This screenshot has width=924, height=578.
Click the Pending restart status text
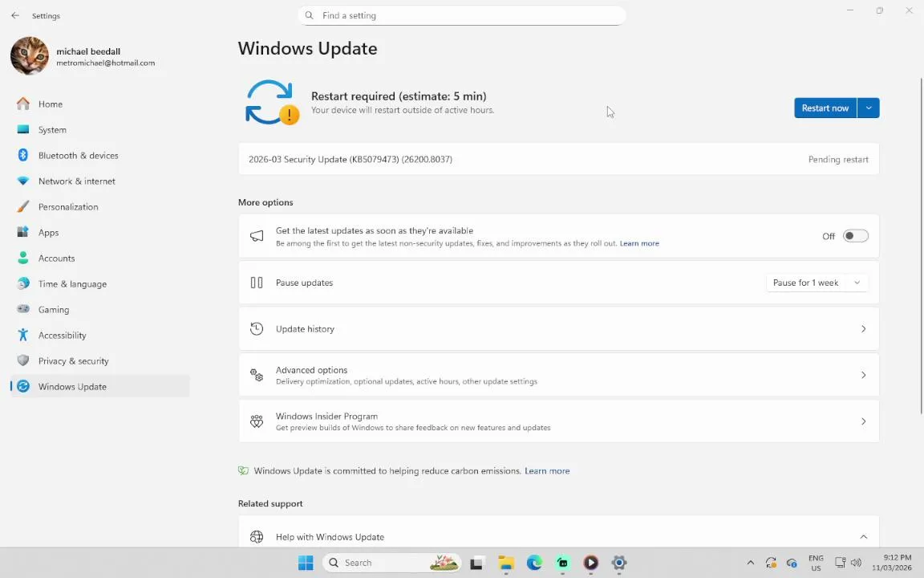[838, 159]
